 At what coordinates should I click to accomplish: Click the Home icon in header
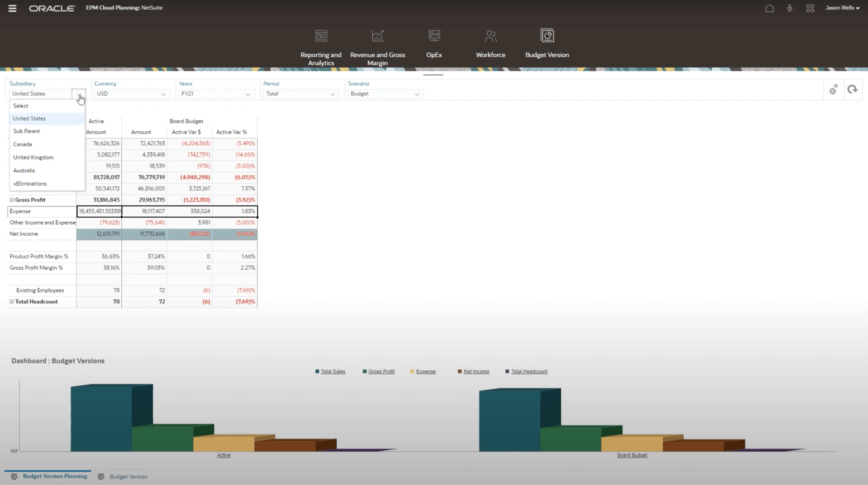[769, 8]
